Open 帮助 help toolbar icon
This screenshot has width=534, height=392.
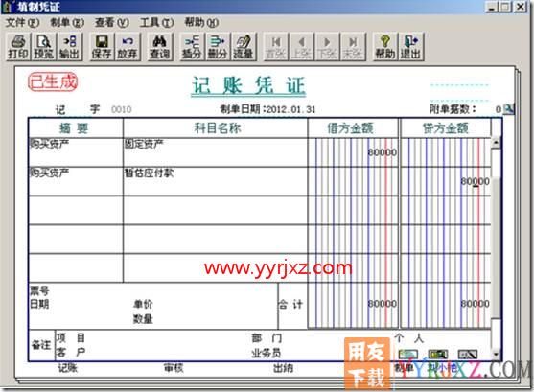385,47
